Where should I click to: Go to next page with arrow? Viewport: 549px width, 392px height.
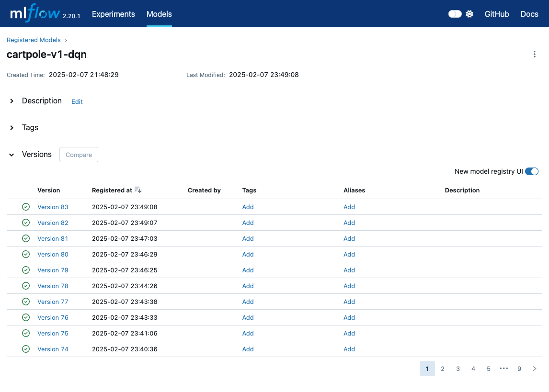pos(535,369)
